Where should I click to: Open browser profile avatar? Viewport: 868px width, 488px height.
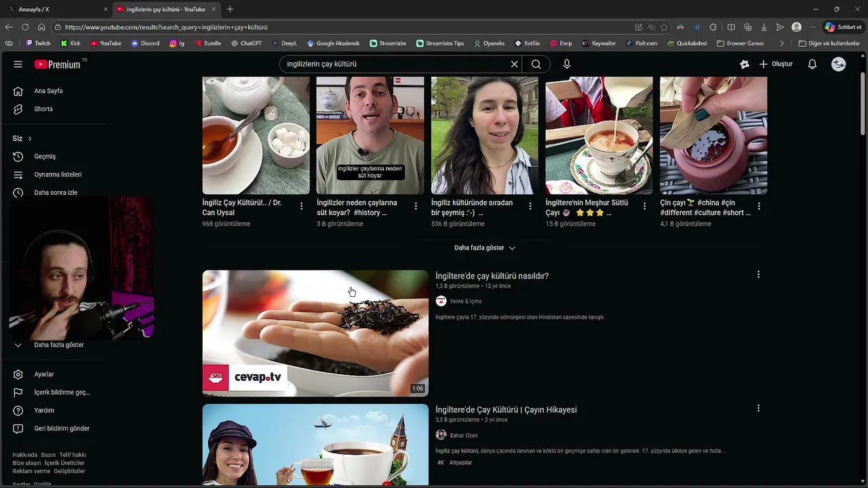pos(797,27)
